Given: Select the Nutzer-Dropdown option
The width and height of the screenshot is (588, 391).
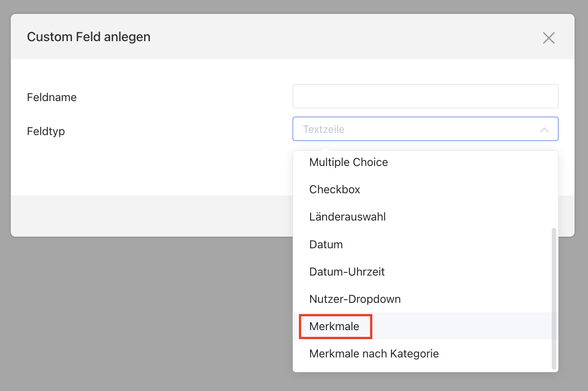Looking at the screenshot, I should (x=355, y=299).
